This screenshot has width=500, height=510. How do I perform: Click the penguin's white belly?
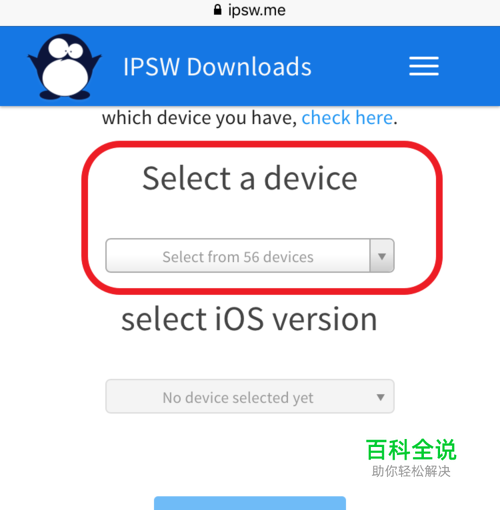65,76
